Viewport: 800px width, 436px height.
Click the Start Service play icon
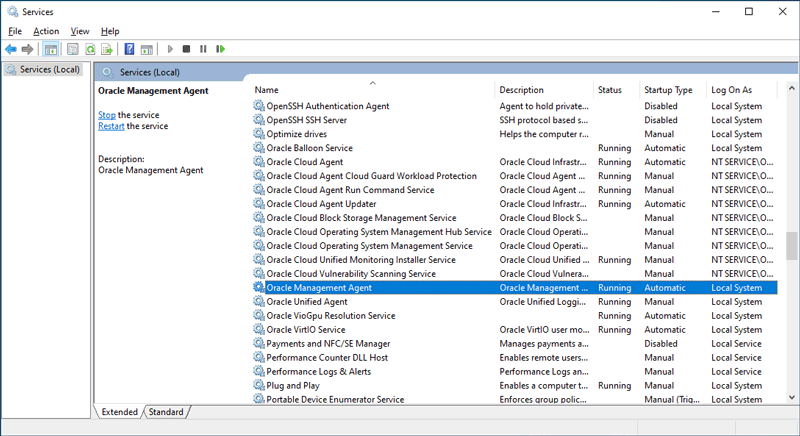tap(170, 49)
